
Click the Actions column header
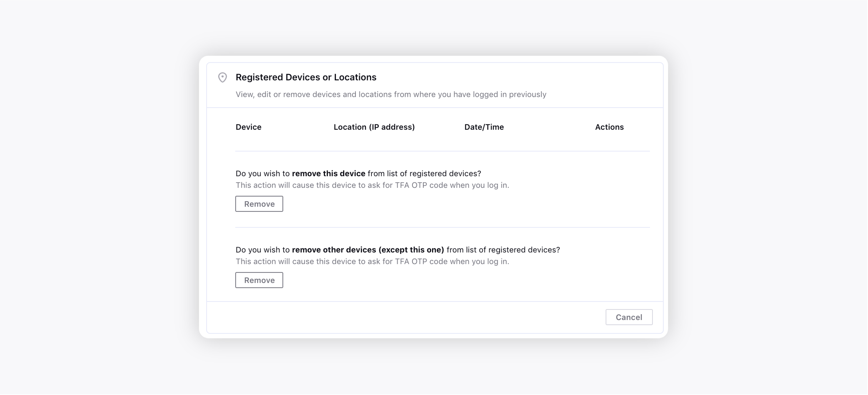point(609,127)
